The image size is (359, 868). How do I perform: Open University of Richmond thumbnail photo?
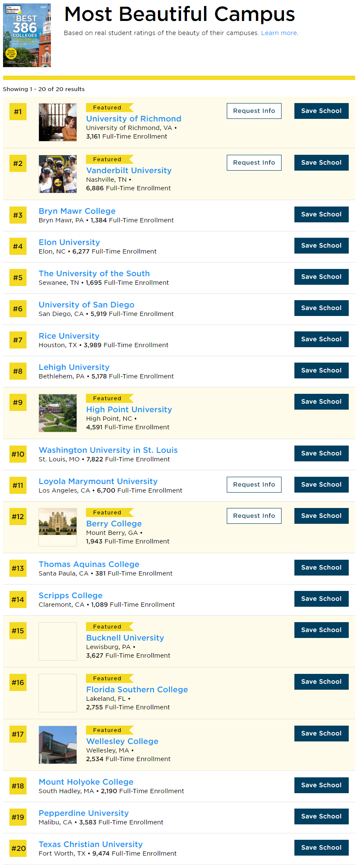[58, 122]
